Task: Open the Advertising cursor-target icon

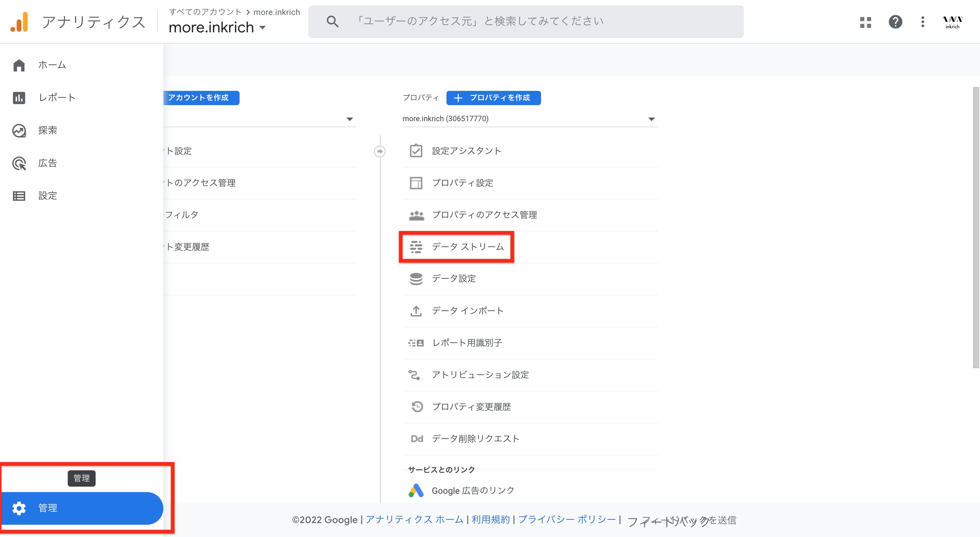Action: tap(19, 163)
